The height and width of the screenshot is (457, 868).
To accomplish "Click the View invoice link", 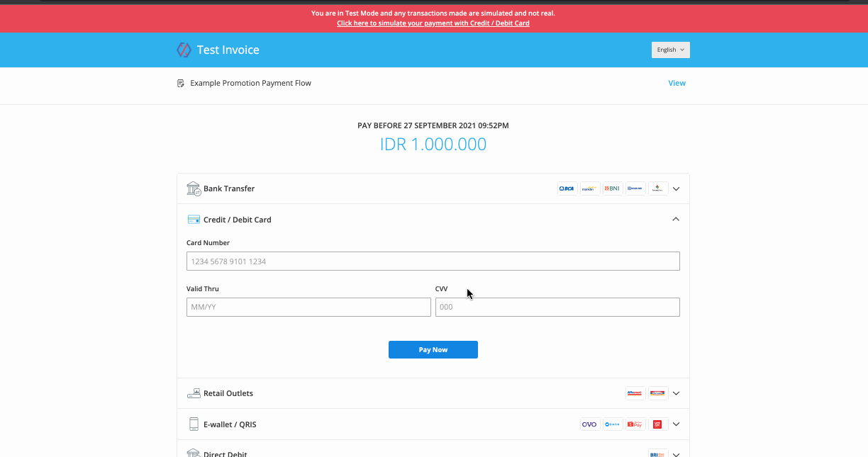I will pyautogui.click(x=677, y=83).
